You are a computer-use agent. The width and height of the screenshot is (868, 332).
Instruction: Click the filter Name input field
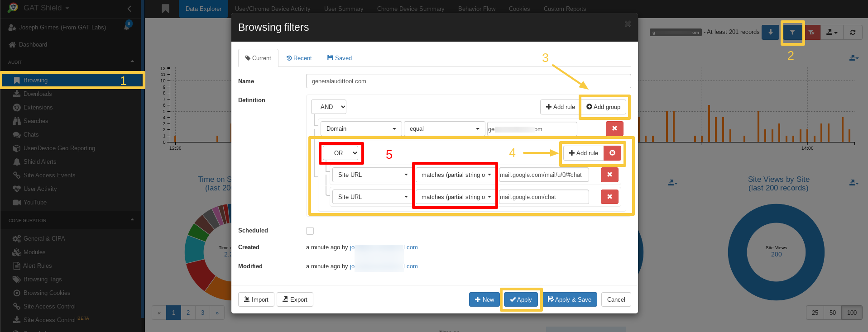[x=468, y=81]
